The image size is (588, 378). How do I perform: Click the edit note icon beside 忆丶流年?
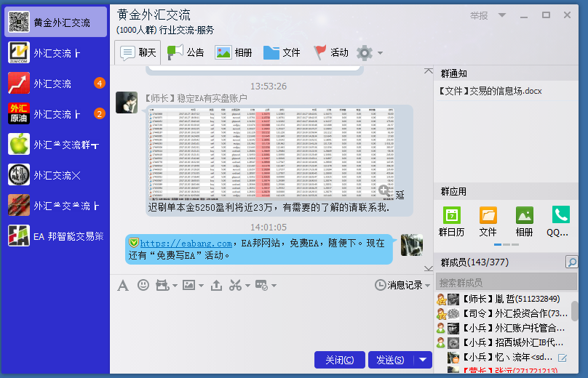tap(562, 358)
